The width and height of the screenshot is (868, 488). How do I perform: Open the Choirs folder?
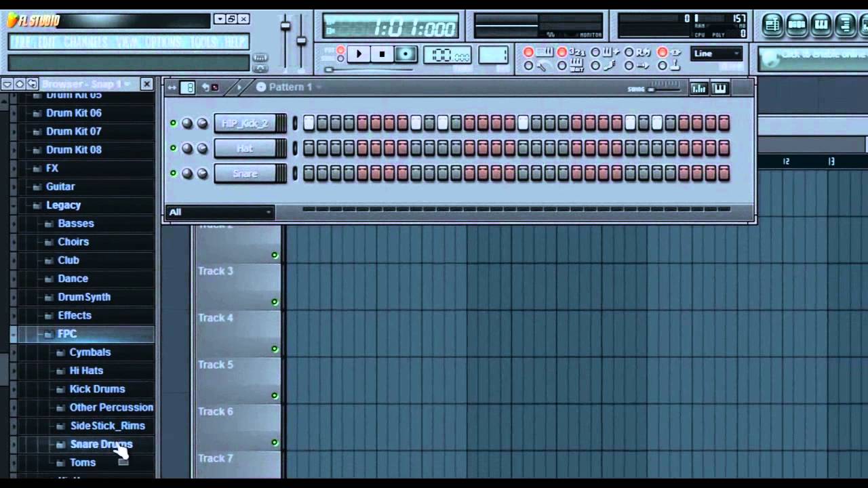pyautogui.click(x=73, y=241)
